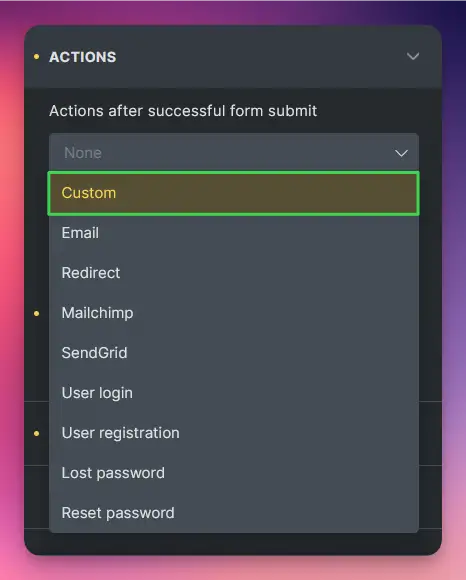Select Mailchimp in the actions dropdown
466x580 pixels.
click(234, 313)
